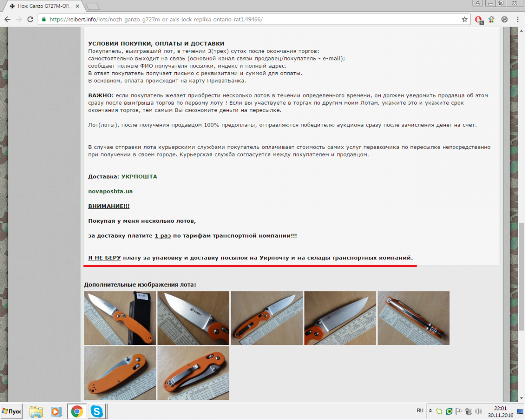Screen dimensions: 525x420
Task: Click the grey circular sync extension icon
Action: coord(504,19)
